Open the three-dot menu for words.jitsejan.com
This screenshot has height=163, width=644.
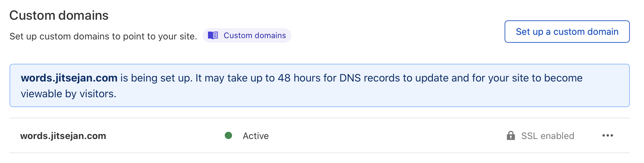[x=607, y=136]
